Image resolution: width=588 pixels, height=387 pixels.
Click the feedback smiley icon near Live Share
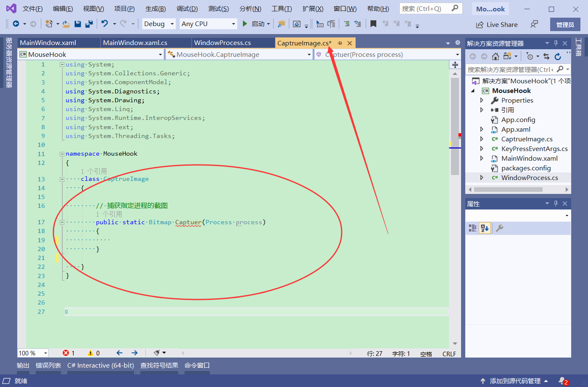tap(533, 24)
